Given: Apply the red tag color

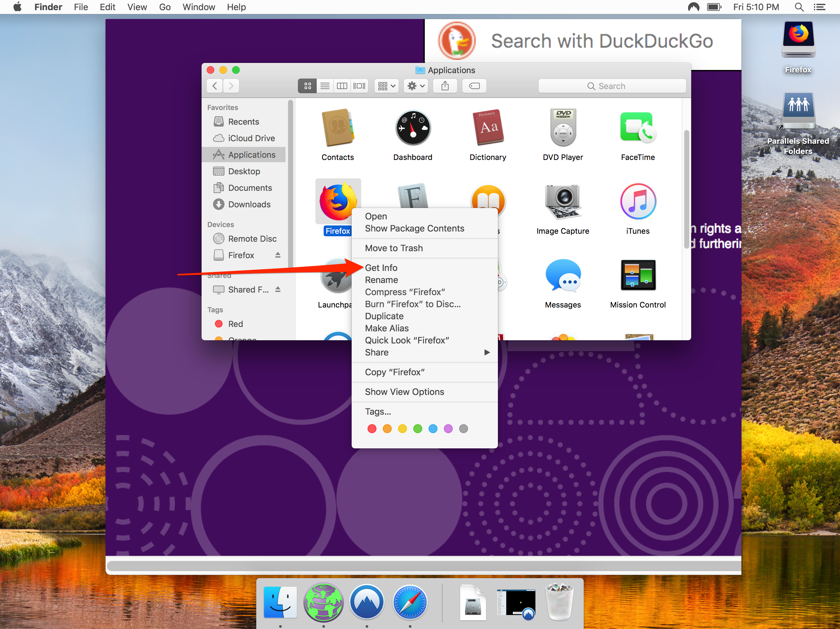Looking at the screenshot, I should (372, 429).
